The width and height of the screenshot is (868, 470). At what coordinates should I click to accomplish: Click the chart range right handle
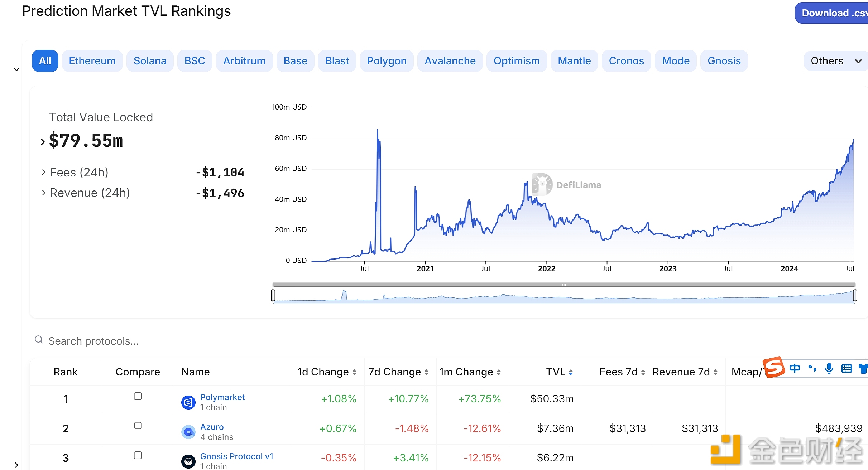[x=855, y=295]
